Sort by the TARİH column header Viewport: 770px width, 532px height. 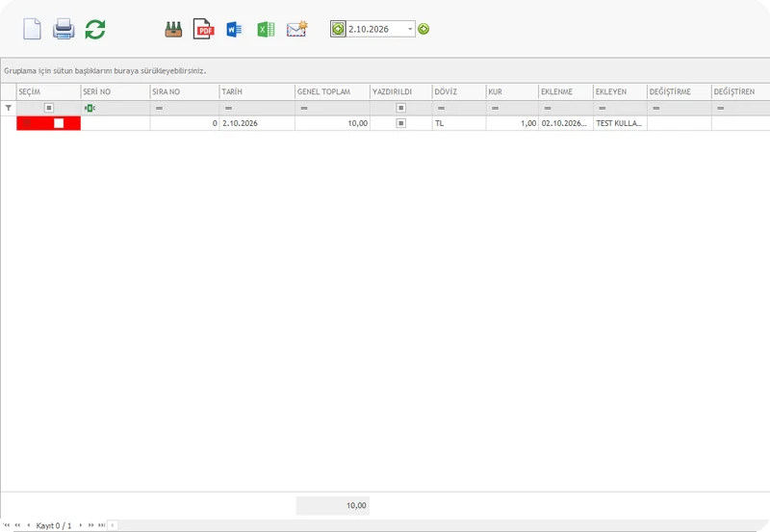pos(257,91)
